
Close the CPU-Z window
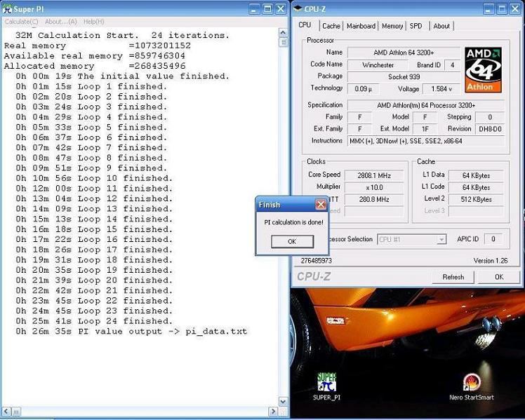coord(514,9)
